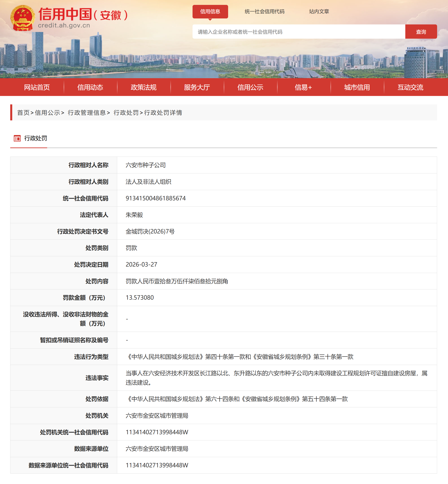Click the enterprise name search input field
This screenshot has height=484, width=448.
(x=298, y=32)
